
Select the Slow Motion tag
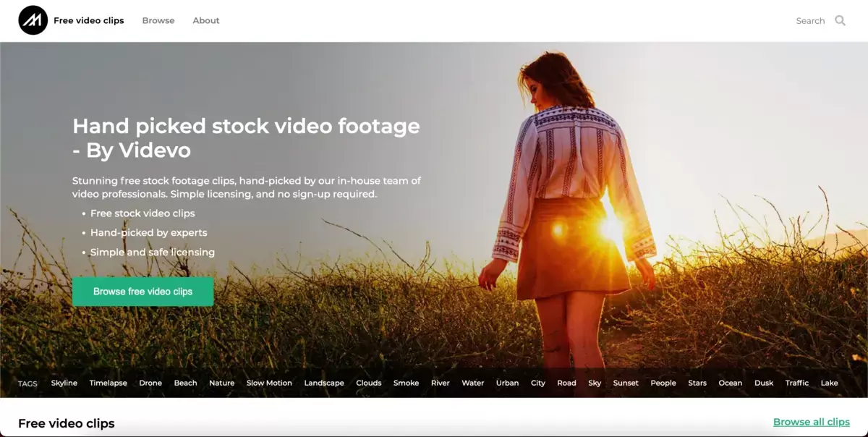(x=269, y=383)
